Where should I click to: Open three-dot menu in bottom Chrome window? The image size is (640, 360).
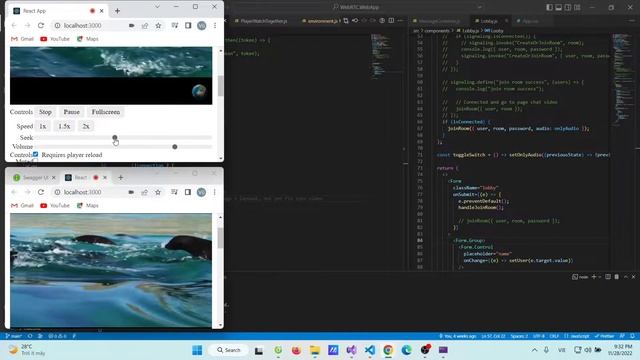coord(214,192)
